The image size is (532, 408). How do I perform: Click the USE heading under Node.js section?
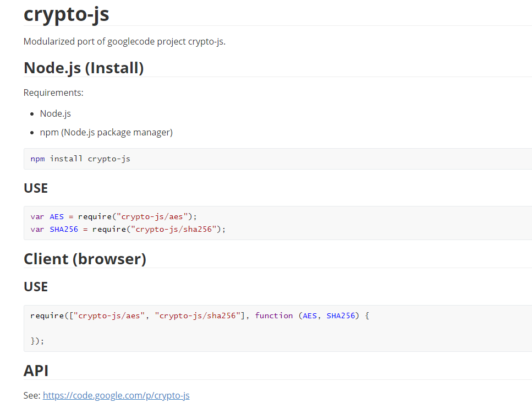36,188
